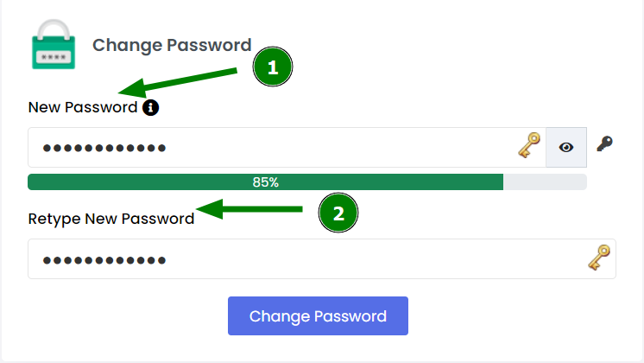The image size is (644, 363).
Task: Click the black key generate password icon
Action: [604, 143]
